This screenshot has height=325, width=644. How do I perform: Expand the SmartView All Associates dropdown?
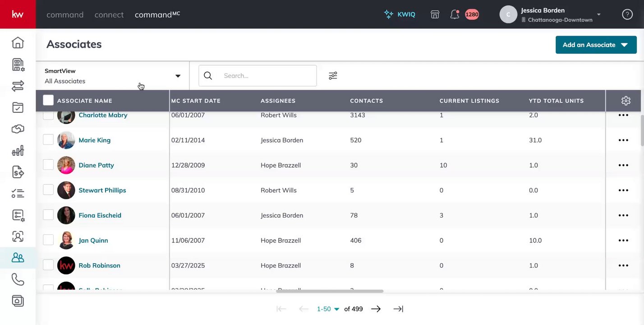(113, 76)
